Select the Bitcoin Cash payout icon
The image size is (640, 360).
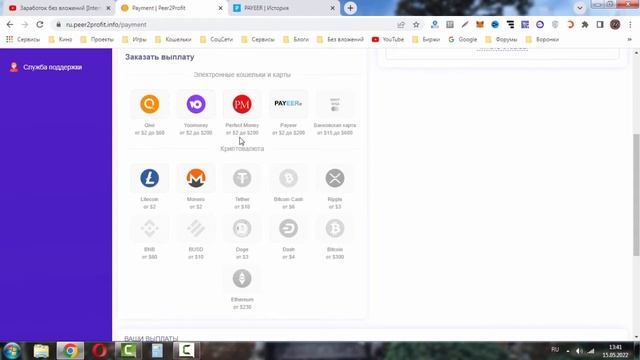(288, 178)
